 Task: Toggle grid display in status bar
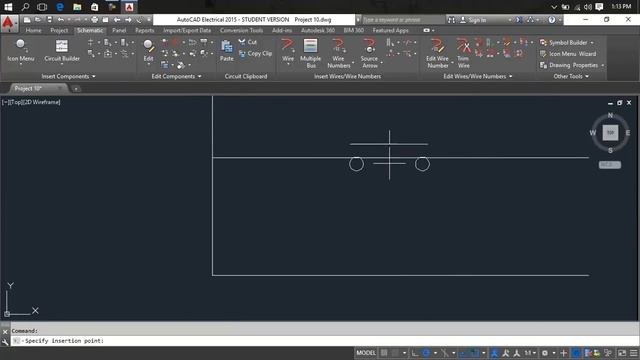pyautogui.click(x=384, y=353)
